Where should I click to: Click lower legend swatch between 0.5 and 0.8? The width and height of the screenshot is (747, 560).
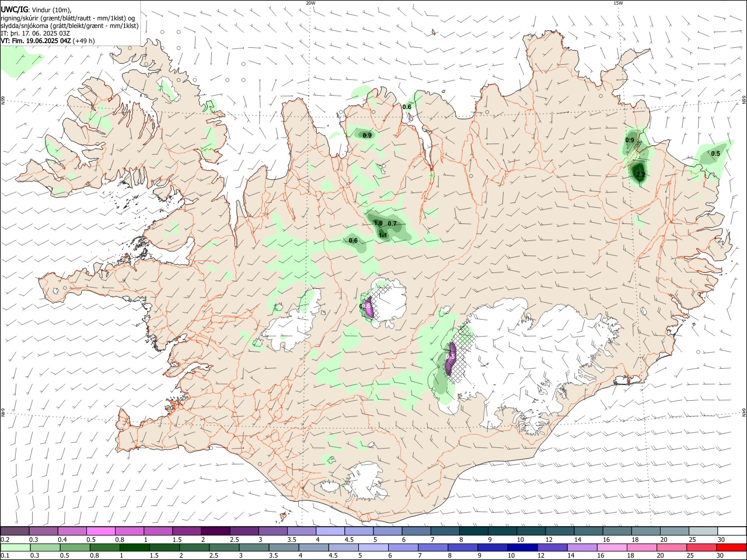click(75, 547)
